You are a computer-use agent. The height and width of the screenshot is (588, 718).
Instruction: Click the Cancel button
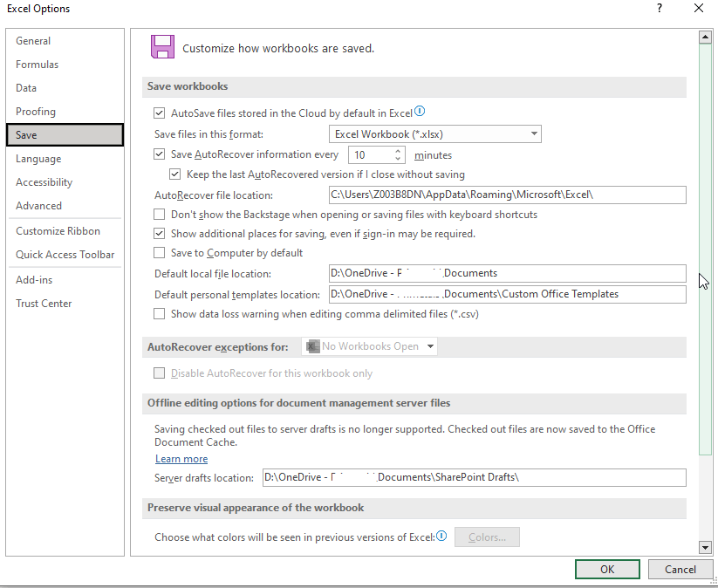pos(680,569)
